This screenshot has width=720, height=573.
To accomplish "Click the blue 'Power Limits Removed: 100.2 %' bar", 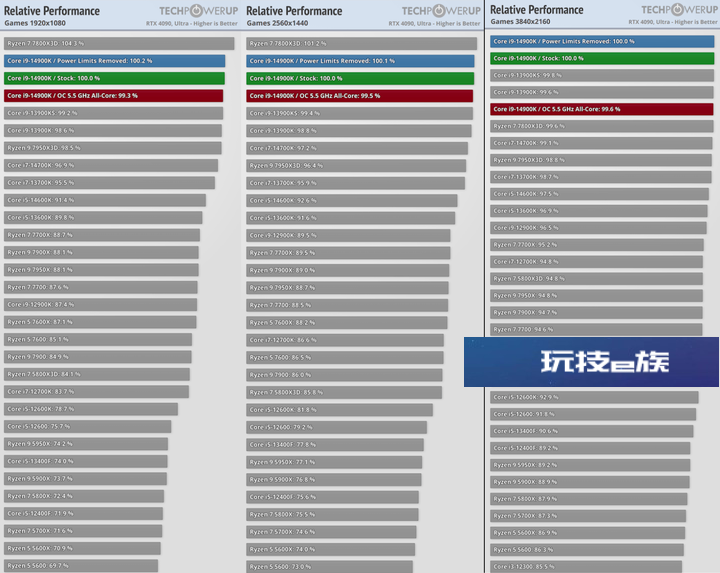I will 115,61.
